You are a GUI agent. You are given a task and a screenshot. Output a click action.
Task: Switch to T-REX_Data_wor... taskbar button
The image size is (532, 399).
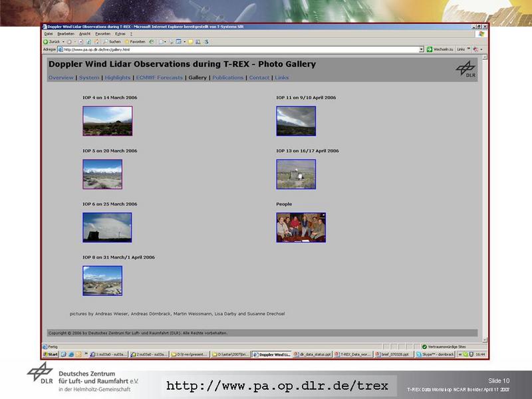pyautogui.click(x=352, y=354)
